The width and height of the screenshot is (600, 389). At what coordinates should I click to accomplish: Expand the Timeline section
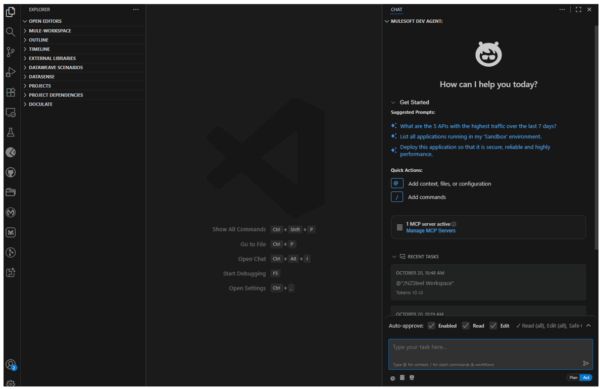pyautogui.click(x=83, y=49)
